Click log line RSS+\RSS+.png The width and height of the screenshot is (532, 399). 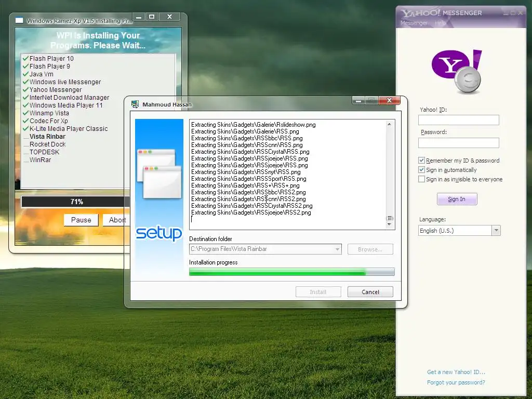tap(245, 185)
